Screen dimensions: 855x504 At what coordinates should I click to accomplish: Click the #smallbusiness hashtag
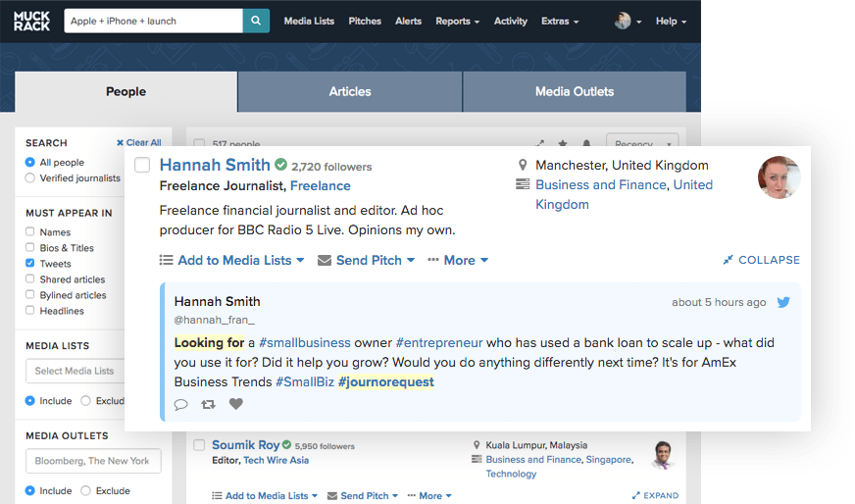(x=305, y=342)
